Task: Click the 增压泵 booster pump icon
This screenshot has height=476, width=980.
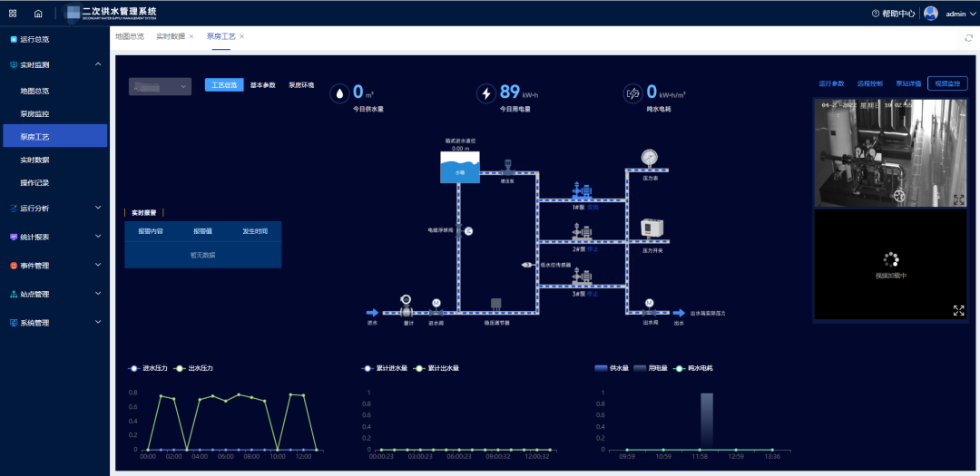Action: pyautogui.click(x=507, y=169)
